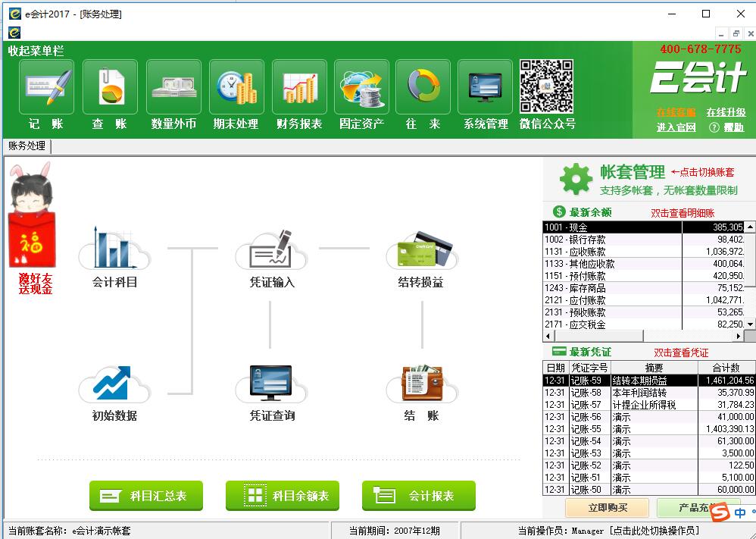
Task: Select the 1151 - 预付账款 balance row
Action: tap(644, 276)
